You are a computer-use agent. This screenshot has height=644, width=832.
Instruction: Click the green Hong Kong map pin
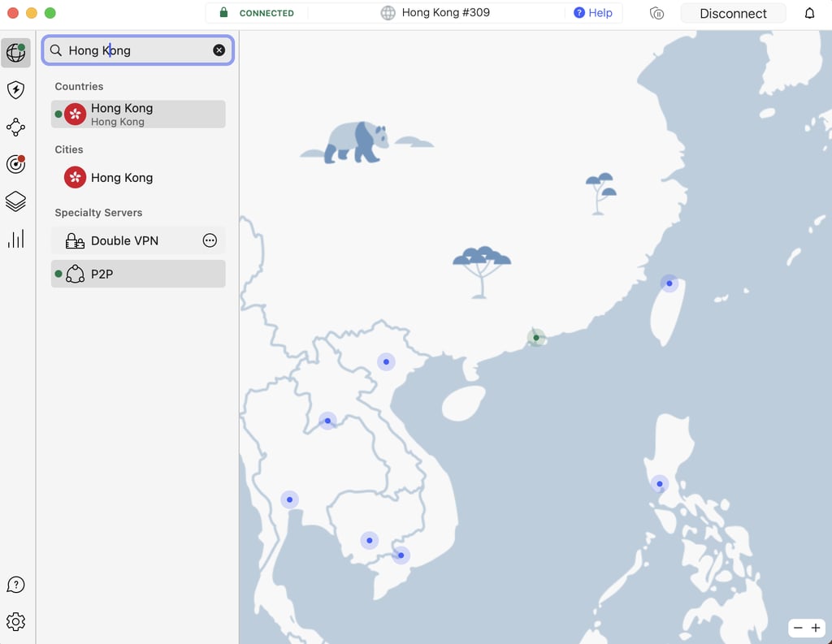(x=536, y=337)
